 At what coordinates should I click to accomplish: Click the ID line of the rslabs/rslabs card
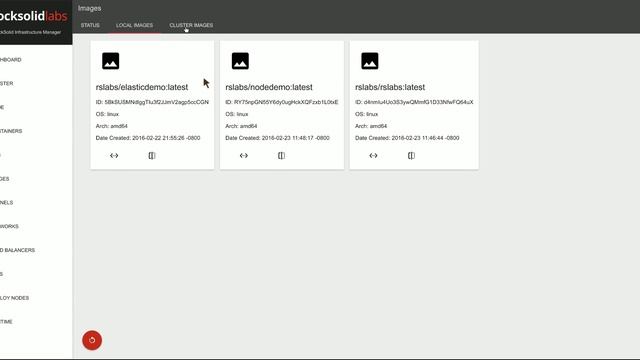[414, 102]
